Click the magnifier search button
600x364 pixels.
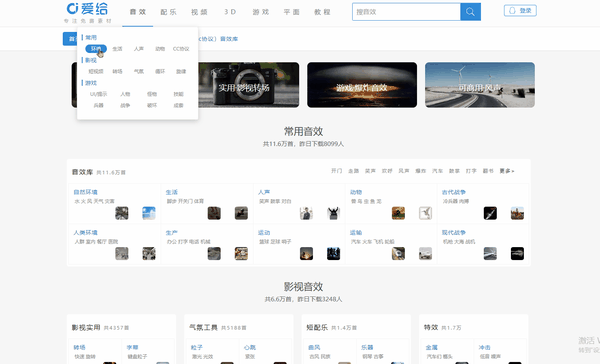pyautogui.click(x=470, y=12)
